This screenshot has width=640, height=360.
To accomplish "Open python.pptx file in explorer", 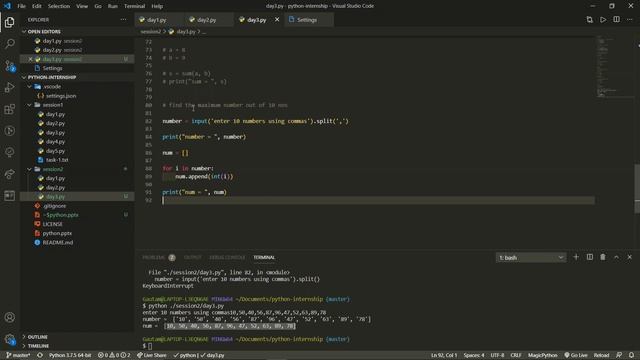I will pos(57,233).
